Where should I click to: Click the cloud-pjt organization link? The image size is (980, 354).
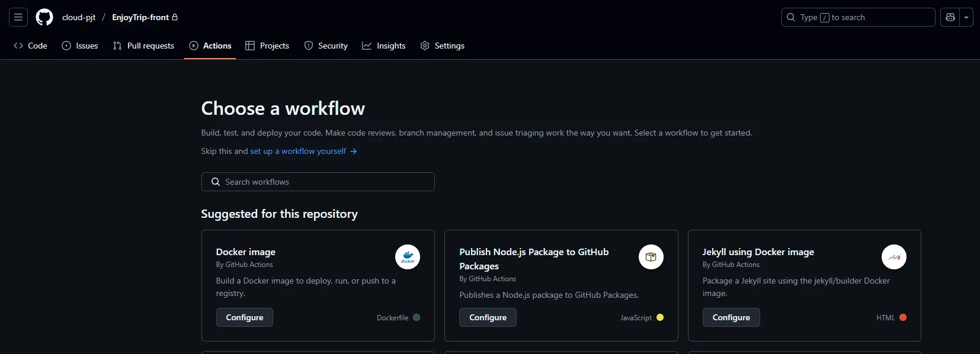click(79, 17)
